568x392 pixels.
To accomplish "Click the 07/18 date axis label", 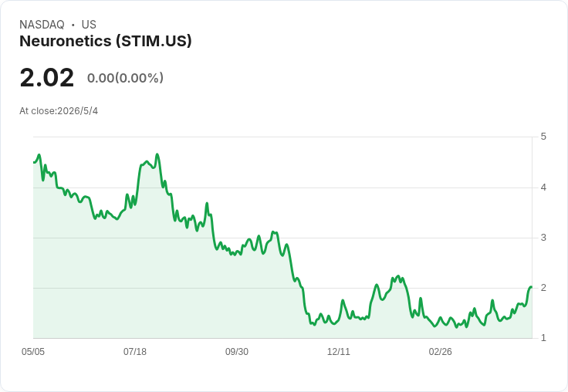I will pos(135,351).
